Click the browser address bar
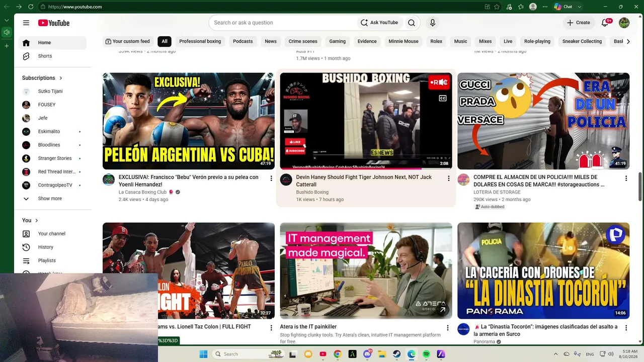This screenshot has width=644, height=362. [262, 7]
